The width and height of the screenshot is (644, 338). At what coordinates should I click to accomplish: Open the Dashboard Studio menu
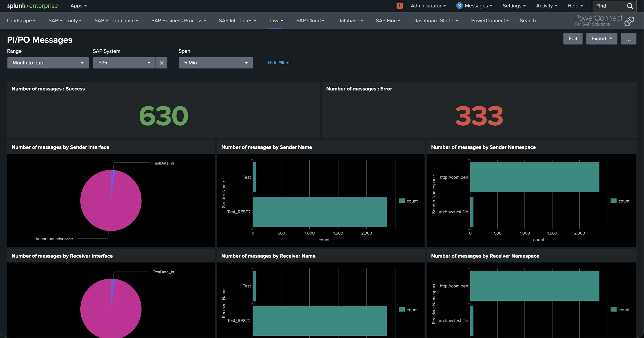[x=436, y=21]
